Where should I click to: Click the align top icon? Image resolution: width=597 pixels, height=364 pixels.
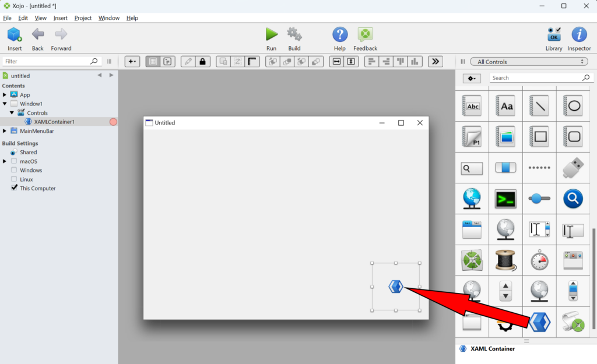click(x=401, y=61)
